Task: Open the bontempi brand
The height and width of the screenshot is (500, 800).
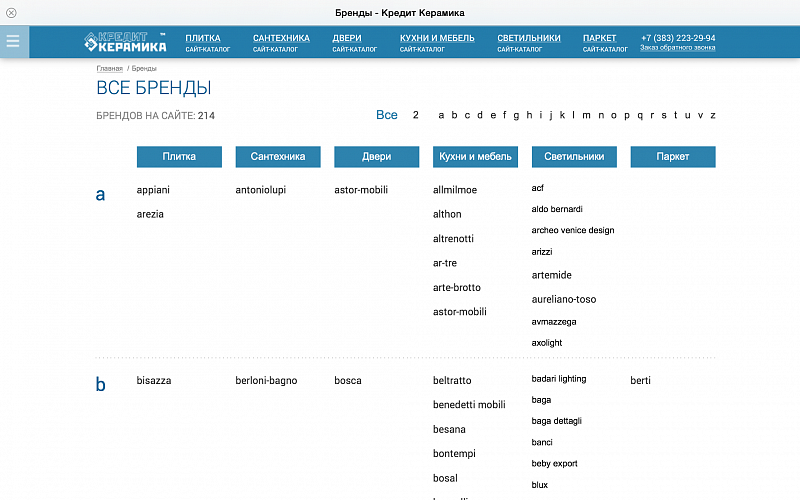Action: point(454,454)
